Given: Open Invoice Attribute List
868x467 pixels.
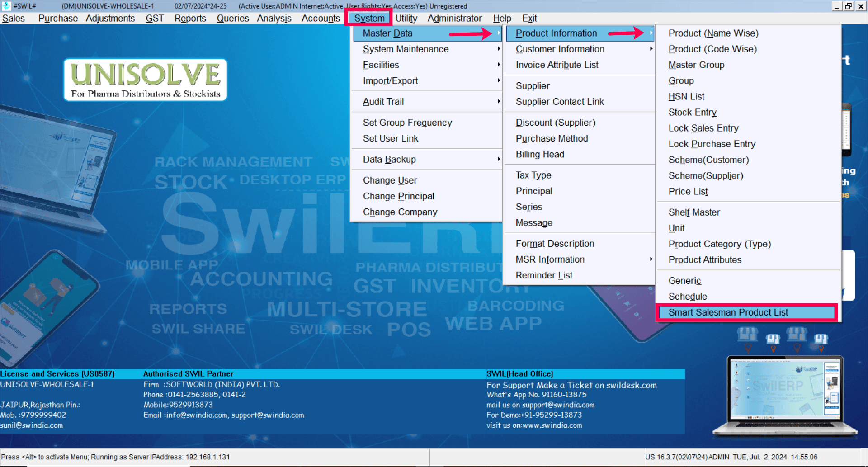Looking at the screenshot, I should click(x=580, y=65).
